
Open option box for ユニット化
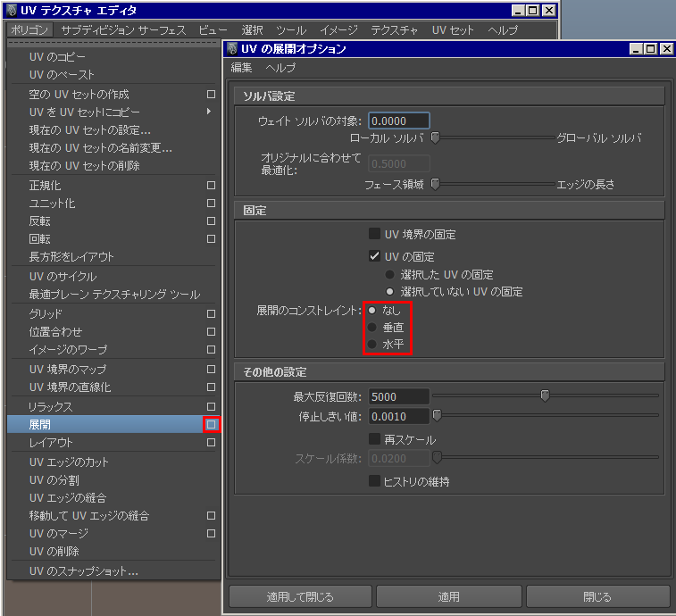pos(211,203)
